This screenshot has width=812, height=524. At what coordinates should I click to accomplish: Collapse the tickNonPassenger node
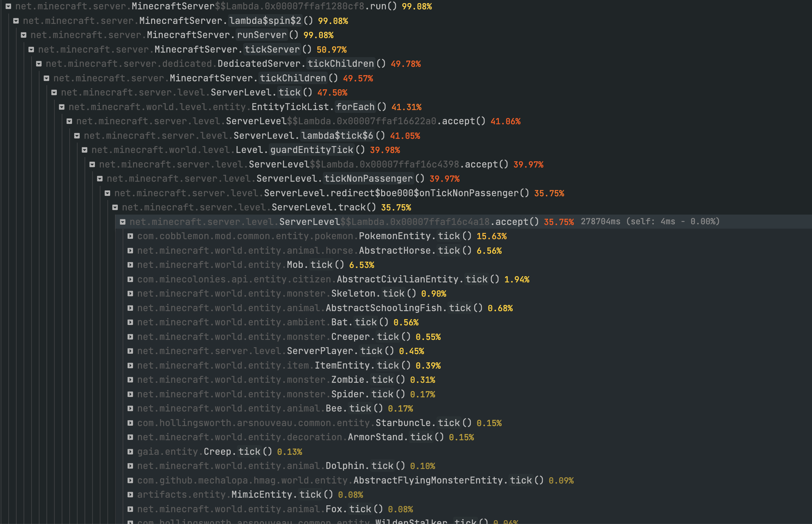click(100, 179)
